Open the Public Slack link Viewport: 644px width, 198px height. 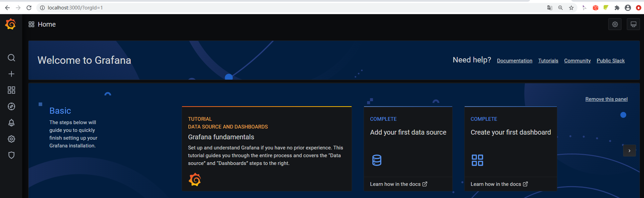(x=610, y=61)
